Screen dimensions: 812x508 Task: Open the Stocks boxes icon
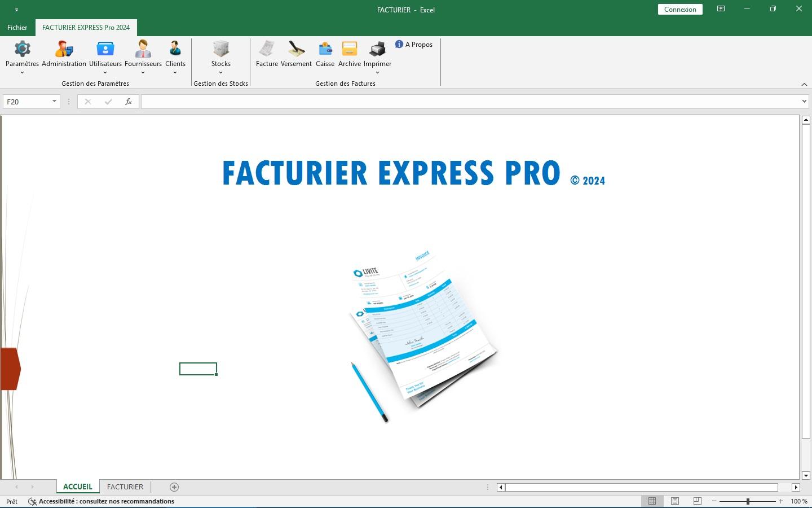pos(221,49)
